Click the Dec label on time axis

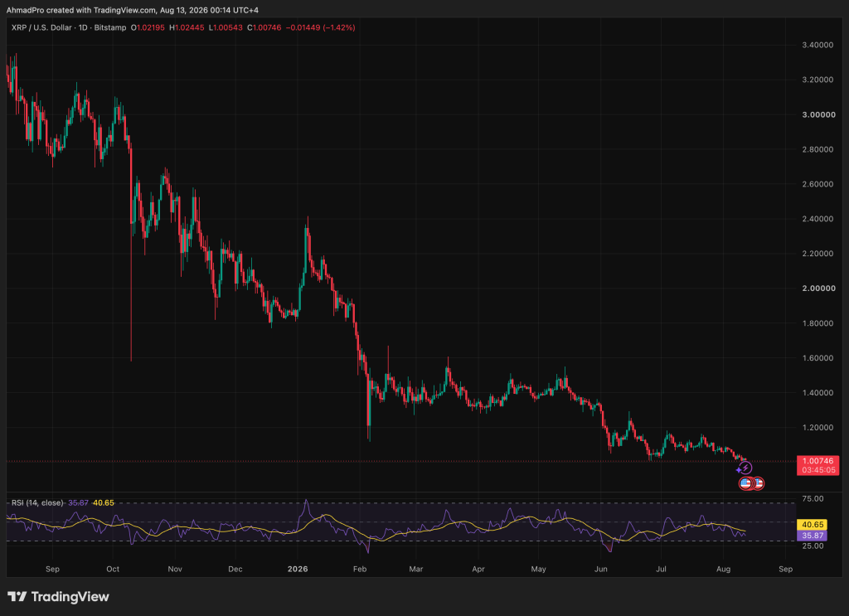tap(235, 569)
